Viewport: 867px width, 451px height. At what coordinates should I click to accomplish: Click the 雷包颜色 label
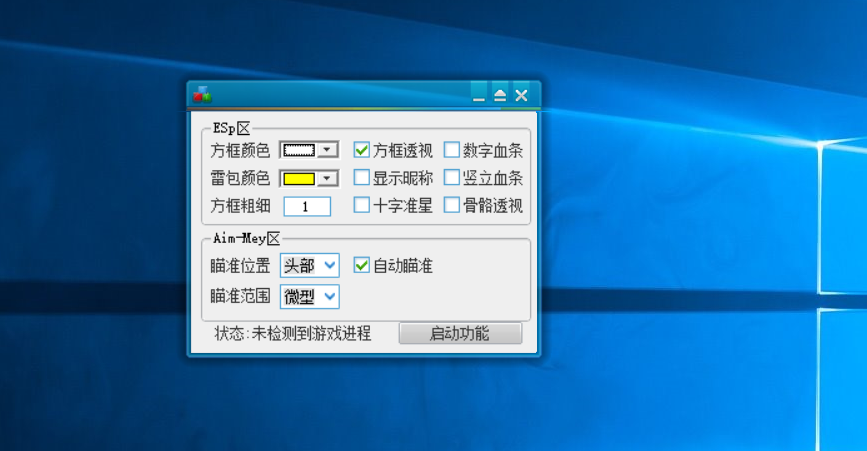pos(240,178)
